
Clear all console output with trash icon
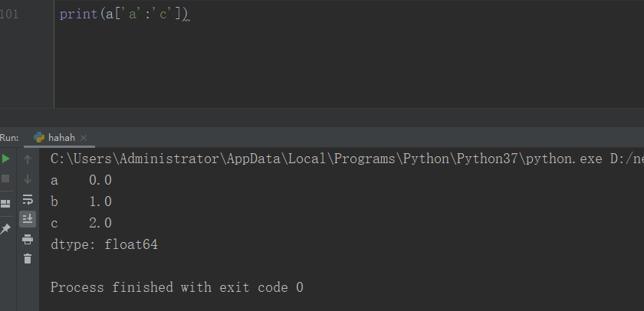coord(28,258)
